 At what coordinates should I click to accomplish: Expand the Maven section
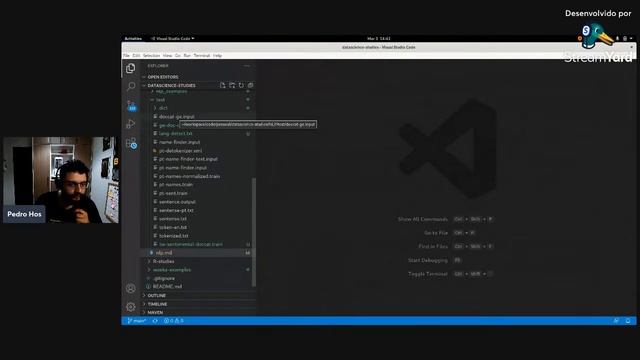[x=198, y=312]
